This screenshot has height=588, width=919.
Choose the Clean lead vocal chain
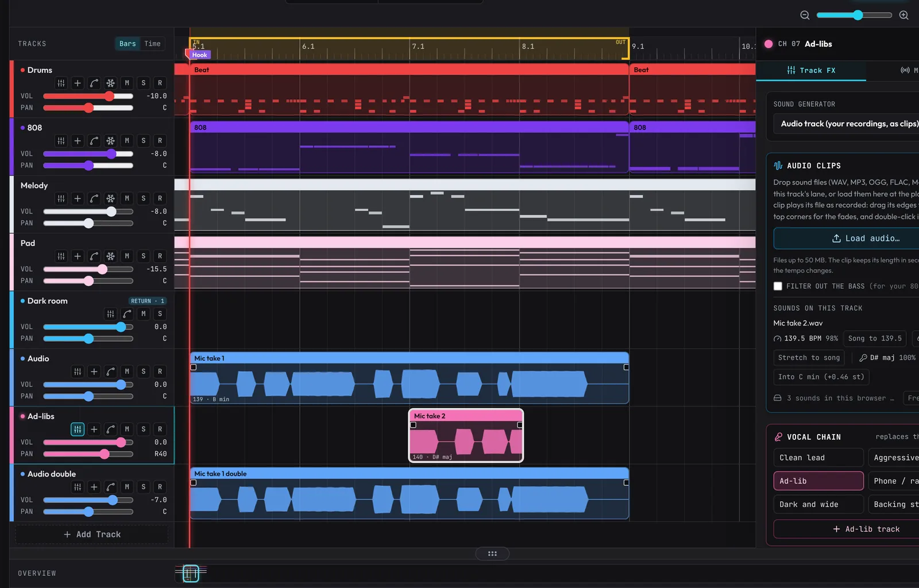pyautogui.click(x=818, y=458)
